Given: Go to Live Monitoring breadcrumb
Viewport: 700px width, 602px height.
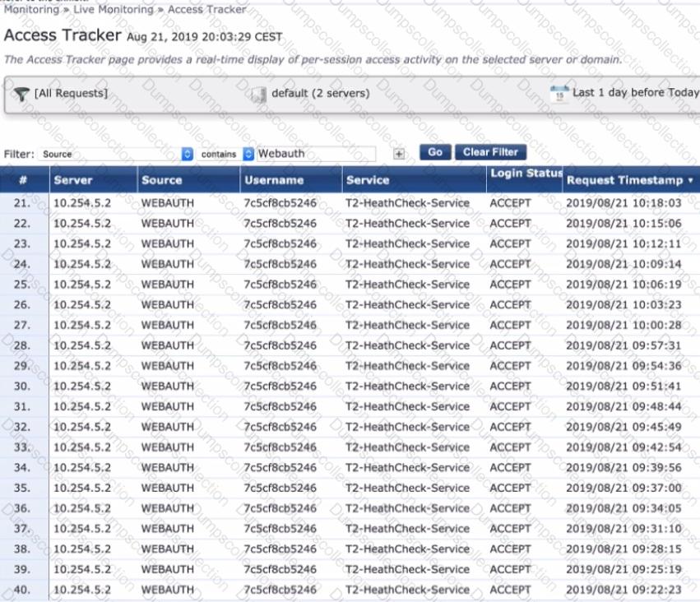Looking at the screenshot, I should click(114, 10).
